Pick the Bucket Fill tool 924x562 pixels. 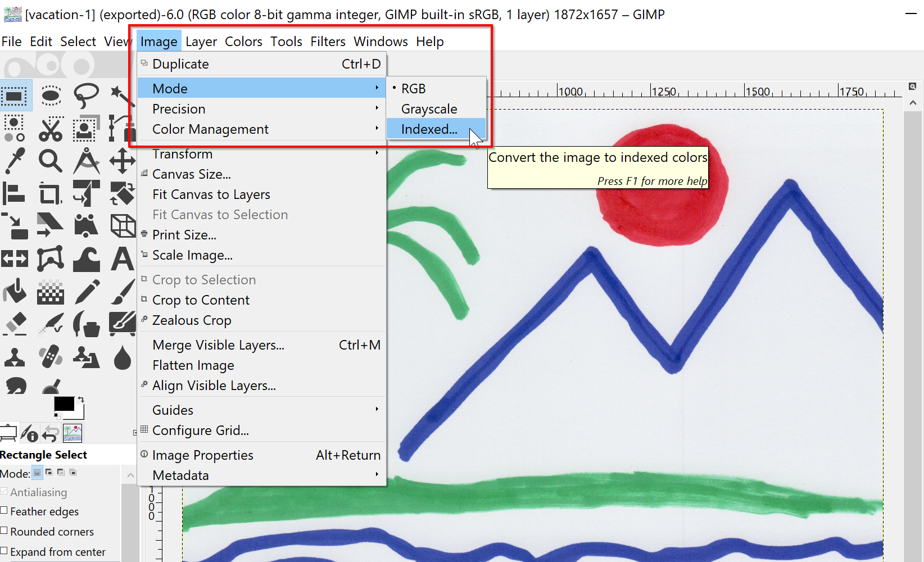(x=15, y=292)
